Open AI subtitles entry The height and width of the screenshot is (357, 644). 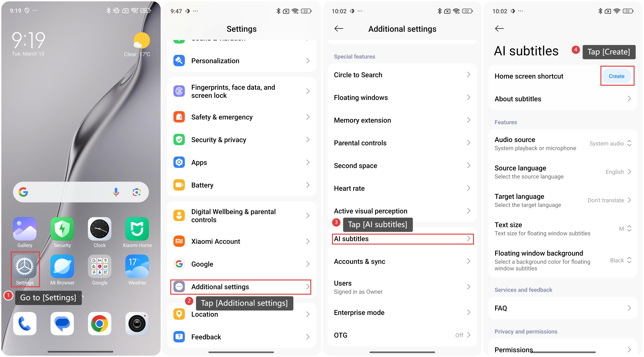point(402,239)
